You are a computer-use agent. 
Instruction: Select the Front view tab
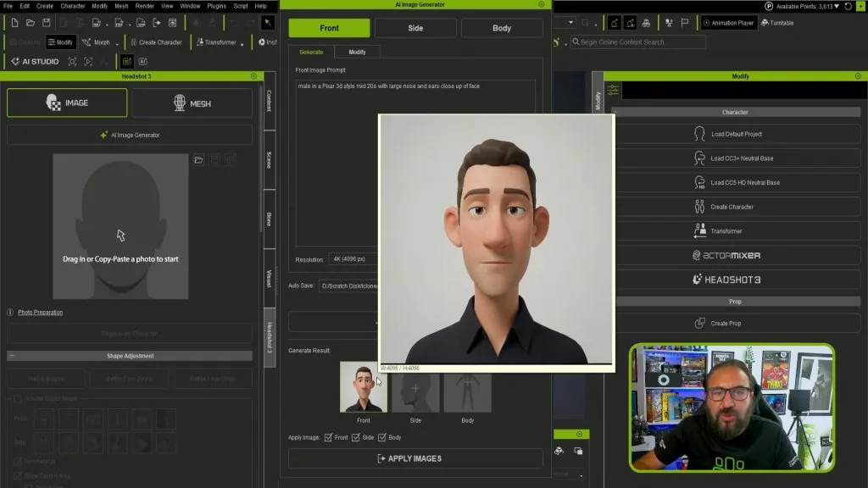[x=329, y=28]
